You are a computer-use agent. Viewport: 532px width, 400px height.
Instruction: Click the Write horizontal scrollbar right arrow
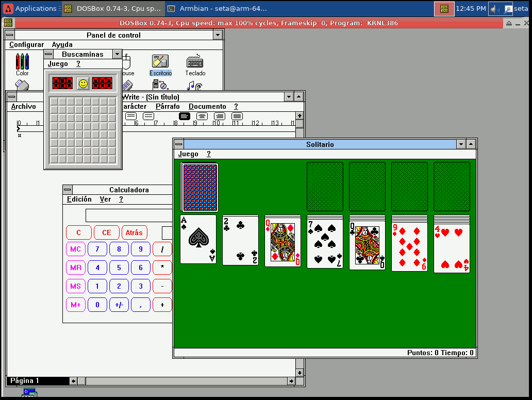click(x=291, y=381)
